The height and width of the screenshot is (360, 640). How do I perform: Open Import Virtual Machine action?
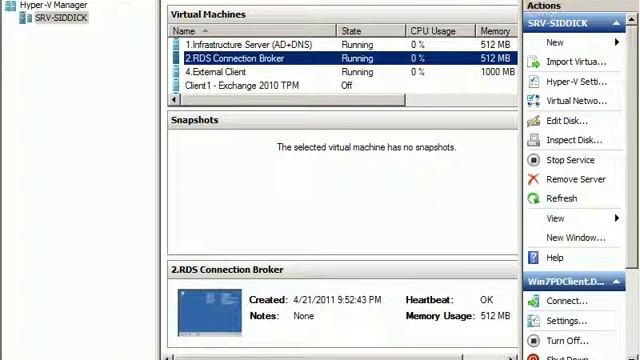[x=576, y=62]
